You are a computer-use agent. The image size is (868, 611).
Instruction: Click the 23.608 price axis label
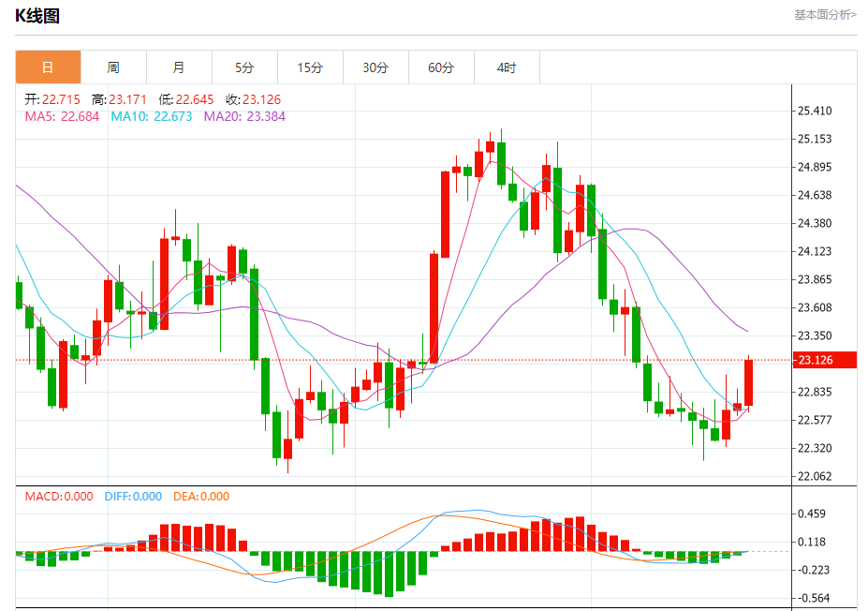tap(815, 307)
